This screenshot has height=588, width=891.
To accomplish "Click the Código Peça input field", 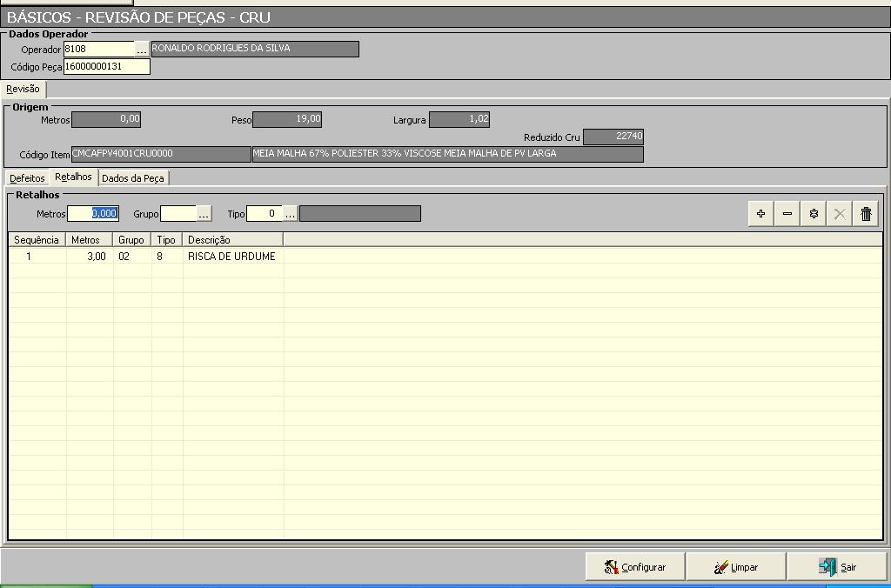I will point(106,67).
